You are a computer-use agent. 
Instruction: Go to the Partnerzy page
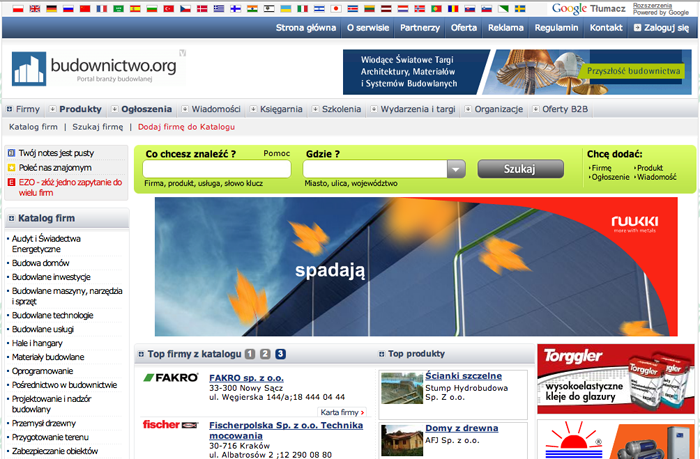click(420, 28)
